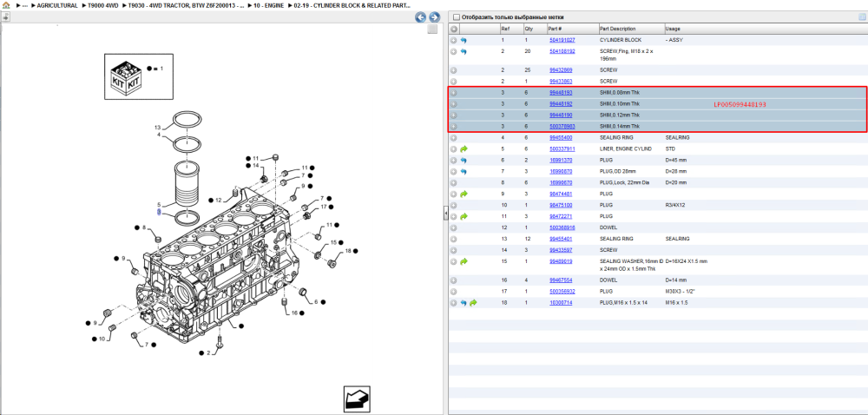Viewport: 868px width, 415px height.
Task: Click plus icon on 99432869 SCREW row
Action: pyautogui.click(x=453, y=70)
